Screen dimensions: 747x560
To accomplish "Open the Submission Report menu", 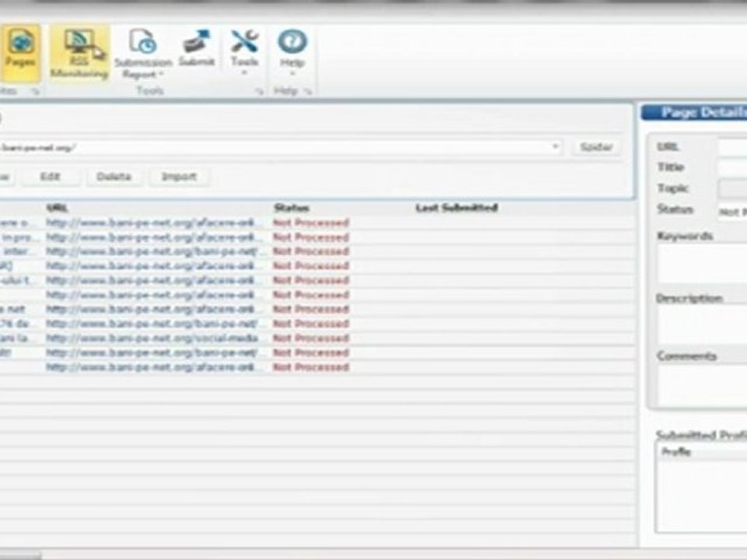I will [143, 54].
